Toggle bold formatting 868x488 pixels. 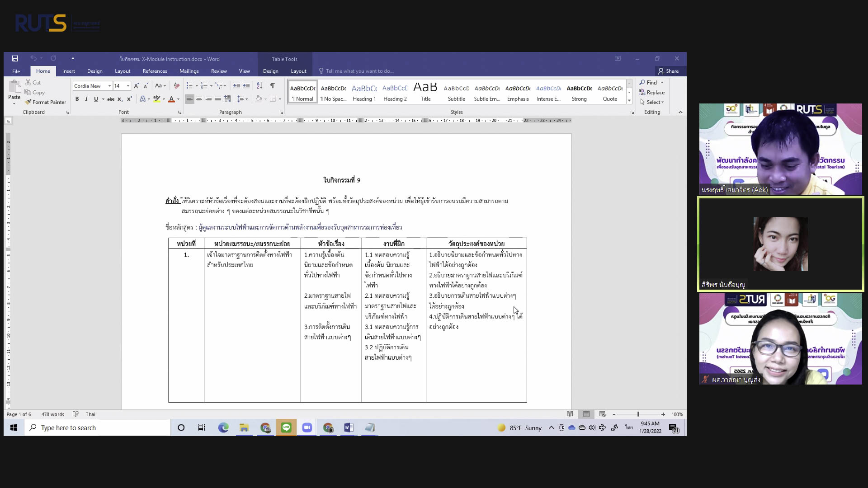pos(77,99)
